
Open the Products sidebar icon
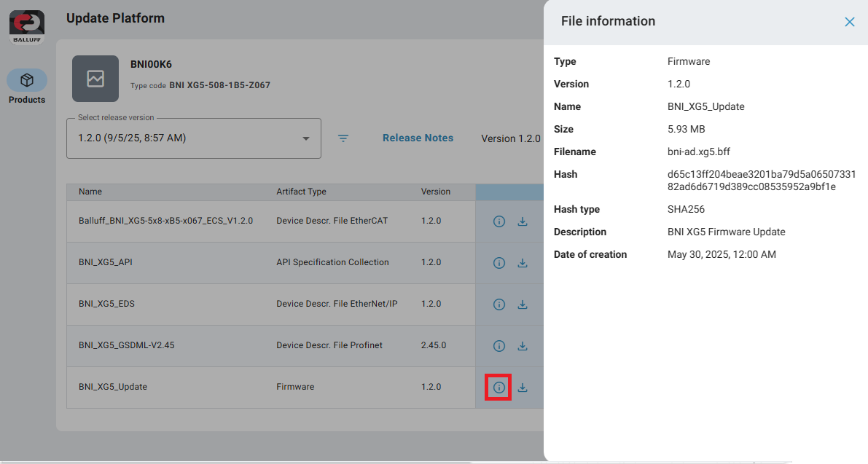tap(27, 80)
